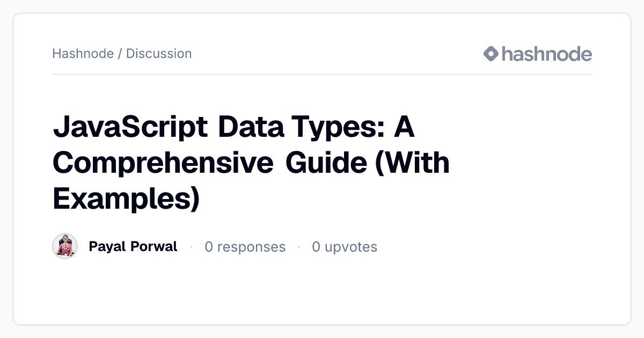Click the number 0 in 0 responses

[x=209, y=247]
